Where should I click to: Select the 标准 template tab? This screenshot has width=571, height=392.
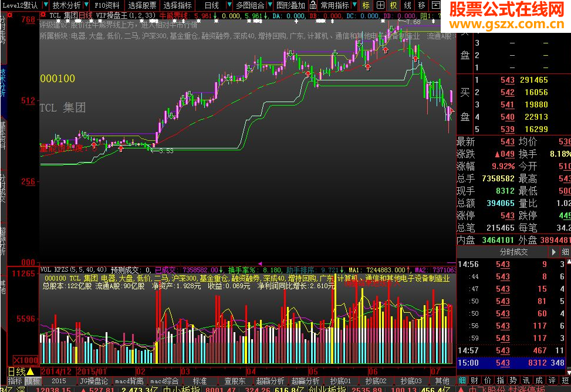tap(200, 381)
